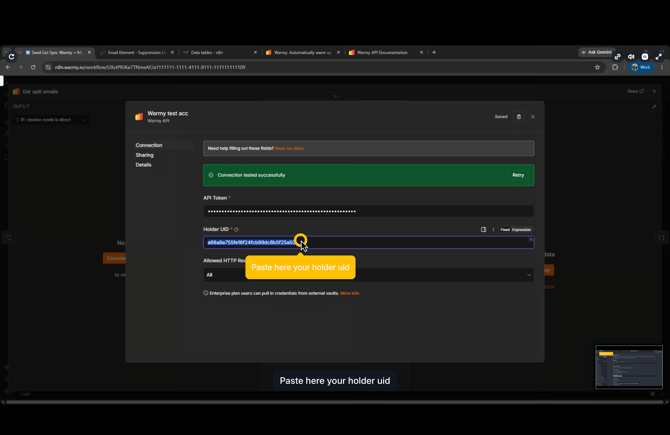The width and height of the screenshot is (670, 435).
Task: Open the Connection section in the credential sidebar
Action: (149, 145)
